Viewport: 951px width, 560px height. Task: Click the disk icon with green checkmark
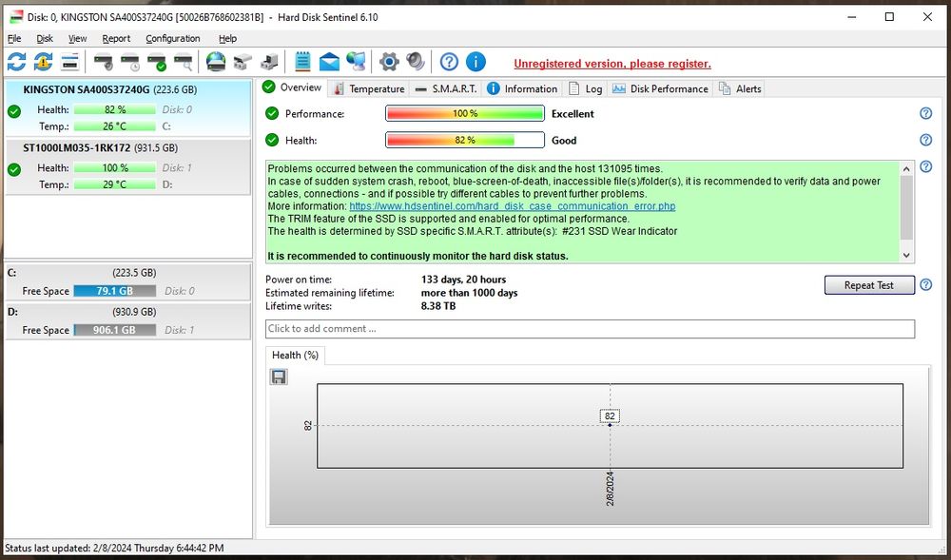click(x=157, y=62)
